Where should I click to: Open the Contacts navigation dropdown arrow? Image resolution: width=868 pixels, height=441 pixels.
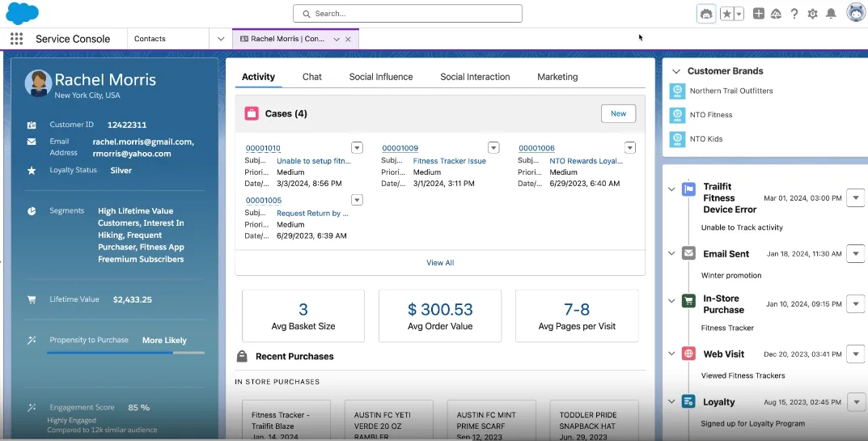click(x=221, y=39)
